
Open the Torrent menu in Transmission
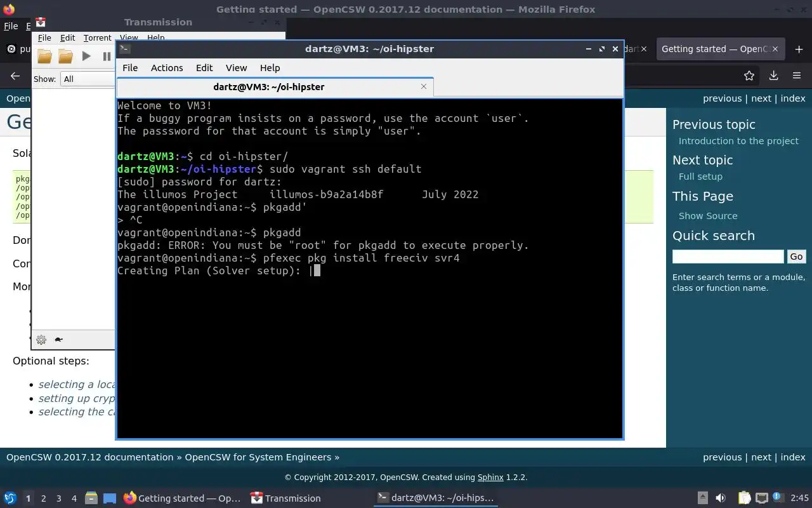tap(97, 38)
